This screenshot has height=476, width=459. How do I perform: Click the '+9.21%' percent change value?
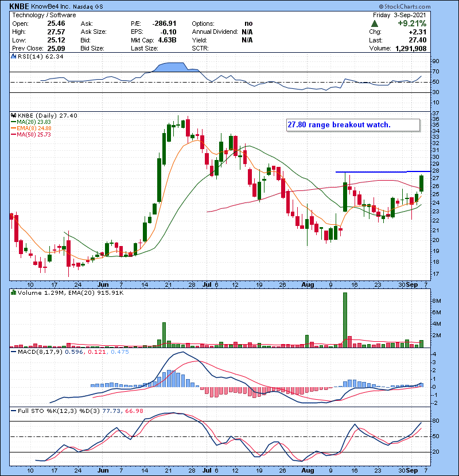(x=412, y=24)
